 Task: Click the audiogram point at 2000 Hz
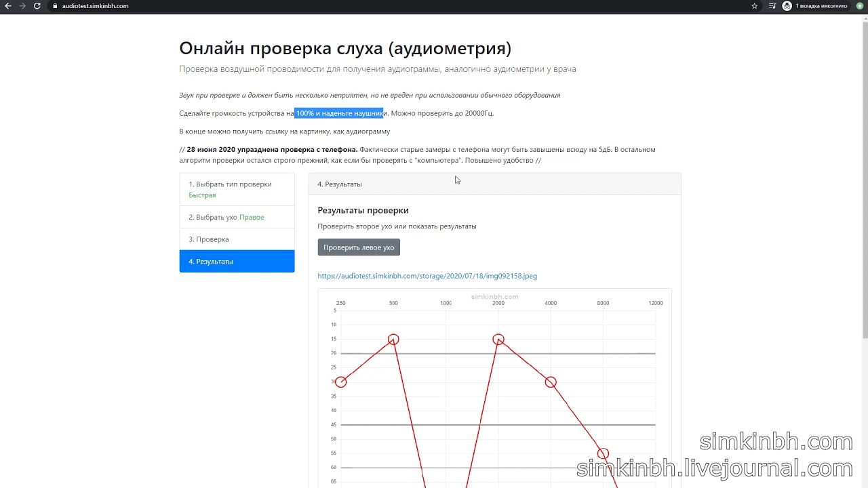point(498,339)
